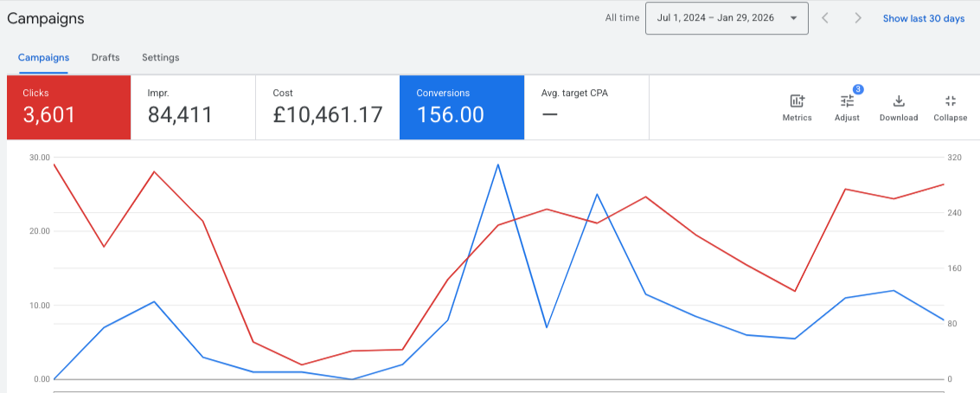The width and height of the screenshot is (980, 393).
Task: Click Show last 30 days link
Action: pyautogui.click(x=923, y=19)
